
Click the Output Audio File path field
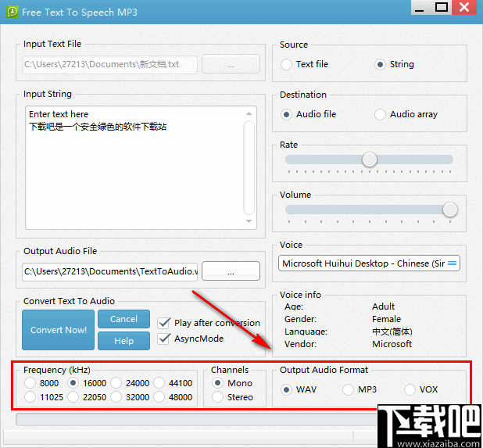(x=109, y=272)
